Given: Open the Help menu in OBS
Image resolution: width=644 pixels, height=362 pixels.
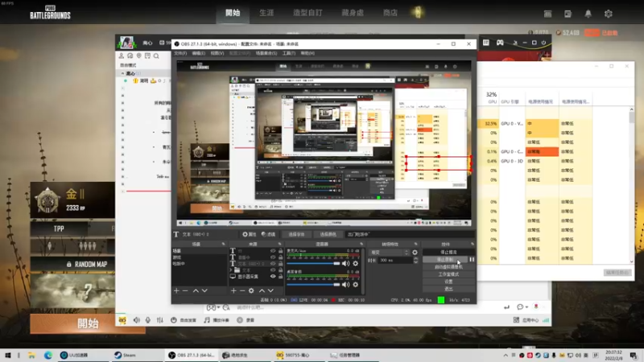Looking at the screenshot, I should pos(308,53).
